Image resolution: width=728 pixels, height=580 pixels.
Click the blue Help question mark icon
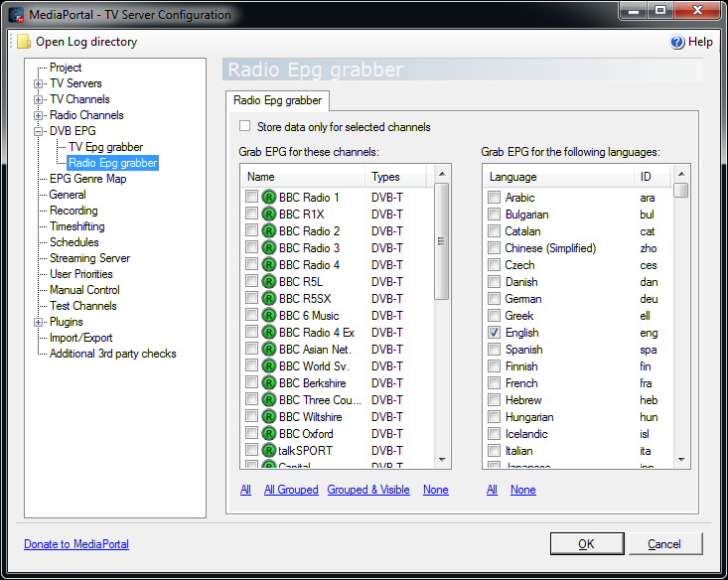(x=677, y=42)
